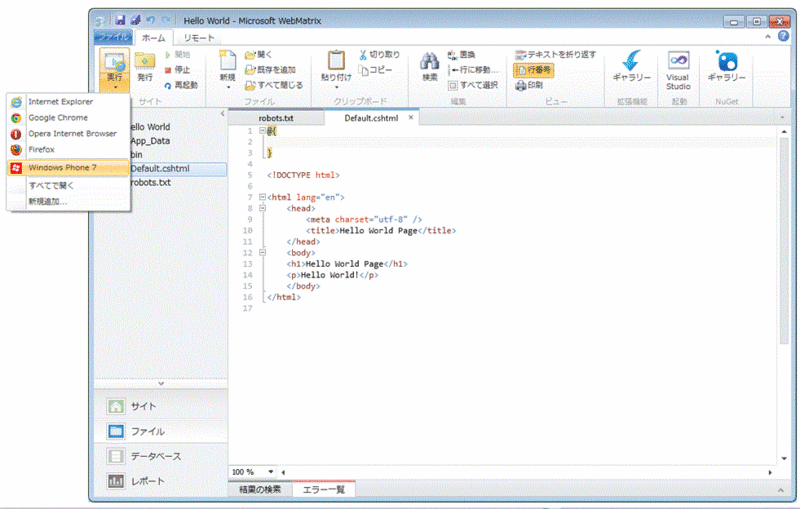Screen dimensions: 800x509
Task: Open the 貼り付け dropdown arrow
Action: coord(336,87)
